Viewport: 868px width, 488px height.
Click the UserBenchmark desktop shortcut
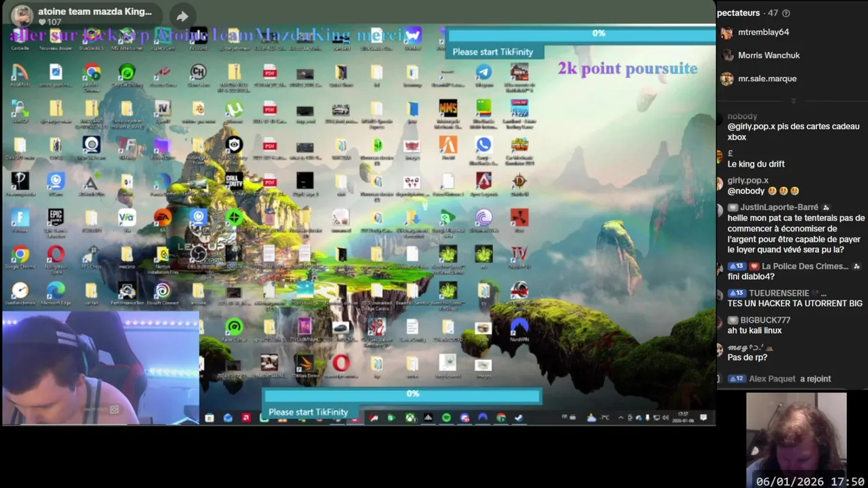pos(20,293)
